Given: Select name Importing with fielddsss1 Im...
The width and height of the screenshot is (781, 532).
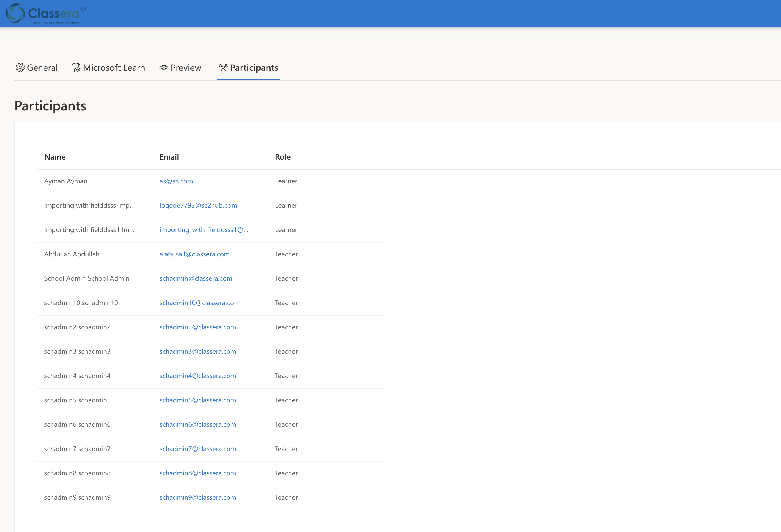Looking at the screenshot, I should point(89,230).
